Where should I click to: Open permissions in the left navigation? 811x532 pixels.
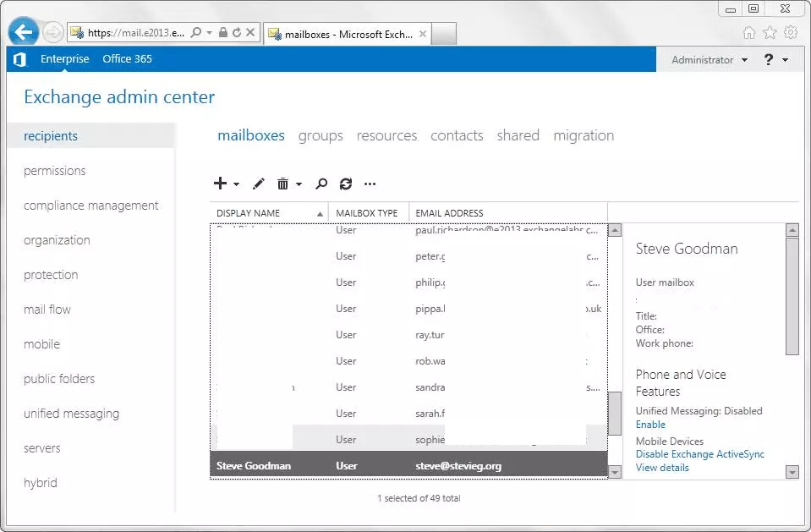point(55,171)
